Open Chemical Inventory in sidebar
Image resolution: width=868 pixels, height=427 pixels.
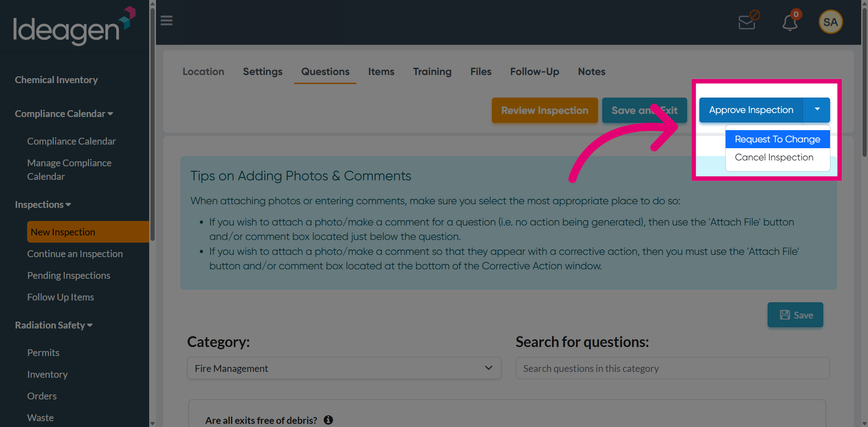(x=57, y=80)
